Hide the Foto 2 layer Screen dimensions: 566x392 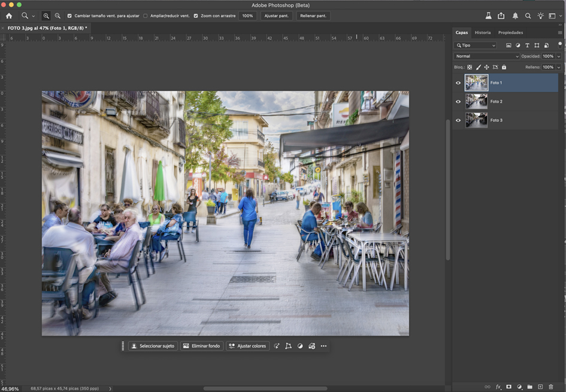(458, 102)
